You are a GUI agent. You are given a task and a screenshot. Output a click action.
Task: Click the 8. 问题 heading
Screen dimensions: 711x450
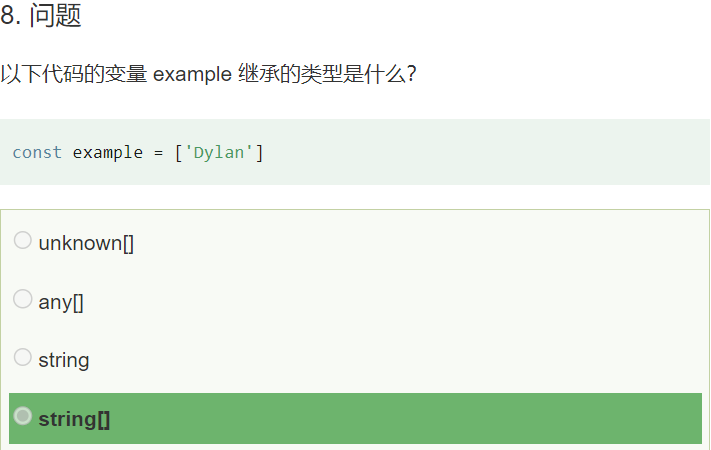pos(41,15)
